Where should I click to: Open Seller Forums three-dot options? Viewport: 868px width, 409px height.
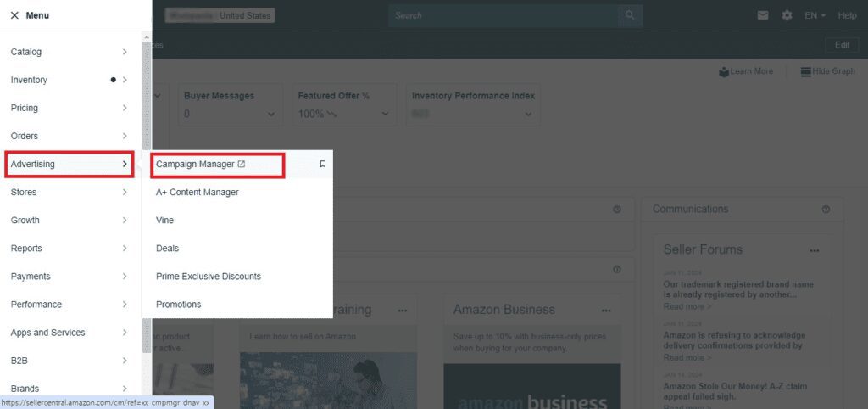(x=815, y=250)
